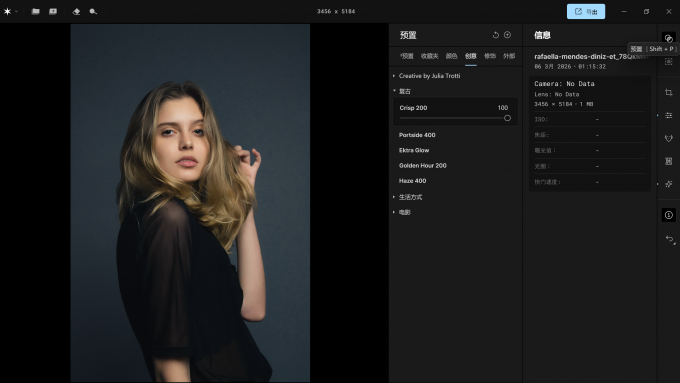Click the 100 value of Crisp 200

click(x=503, y=108)
